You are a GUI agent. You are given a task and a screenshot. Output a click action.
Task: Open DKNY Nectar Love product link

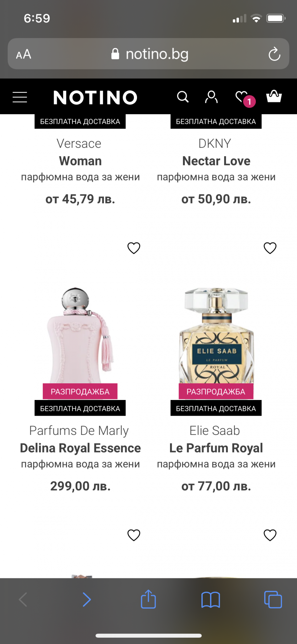[x=216, y=160]
